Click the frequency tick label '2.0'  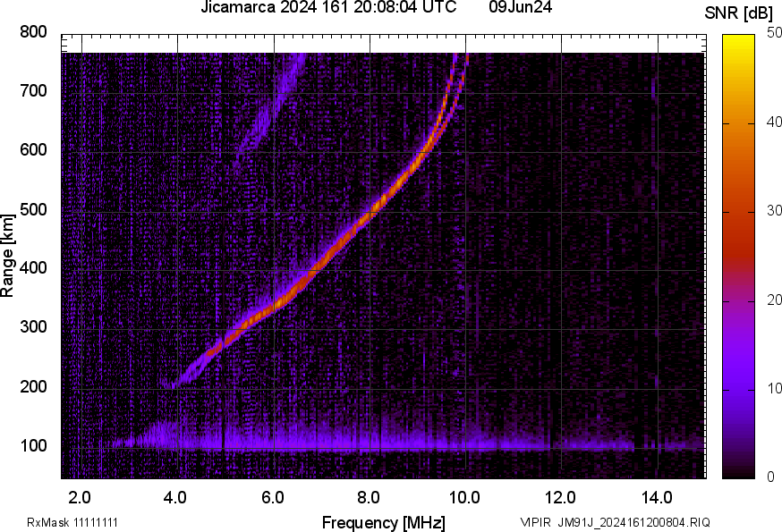pos(80,497)
